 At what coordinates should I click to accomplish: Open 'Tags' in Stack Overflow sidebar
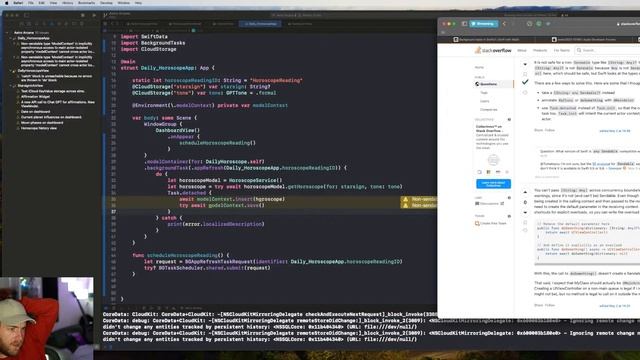(484, 93)
